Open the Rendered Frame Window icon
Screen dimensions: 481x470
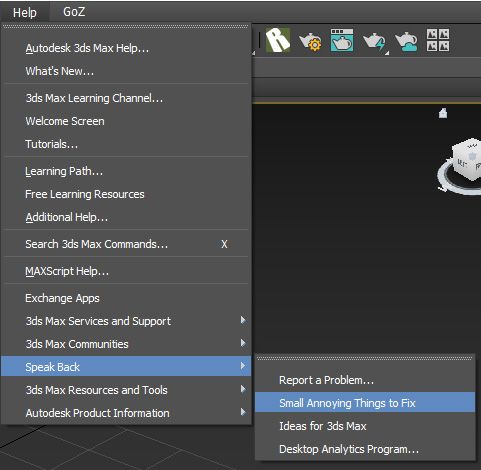[342, 40]
